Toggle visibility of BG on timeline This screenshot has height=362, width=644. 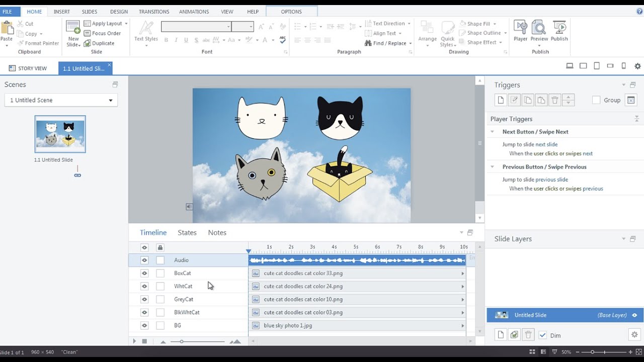point(144,325)
